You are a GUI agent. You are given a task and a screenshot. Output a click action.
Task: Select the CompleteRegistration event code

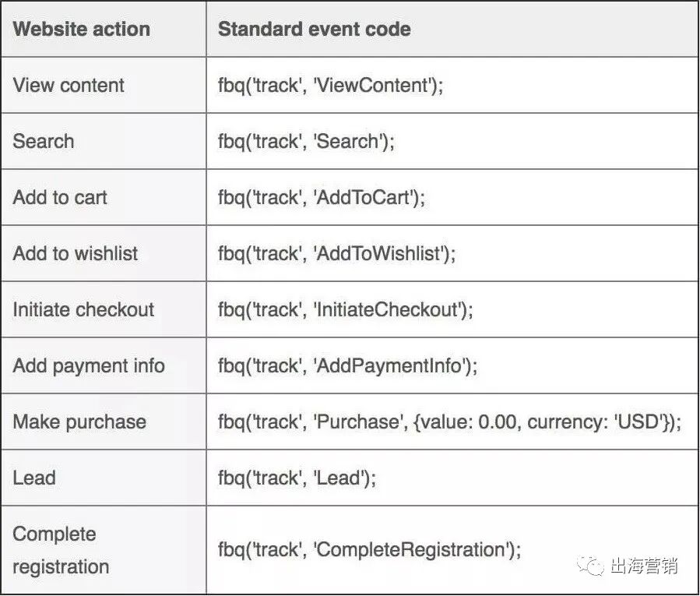pyautogui.click(x=369, y=549)
